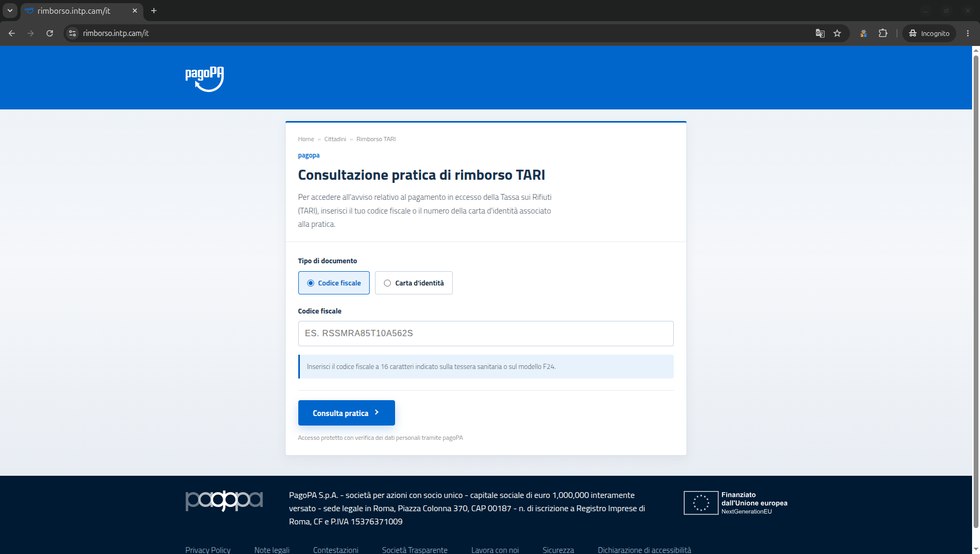Click the page vertical scrollbar
The width and height of the screenshot is (980, 554).
click(976, 291)
